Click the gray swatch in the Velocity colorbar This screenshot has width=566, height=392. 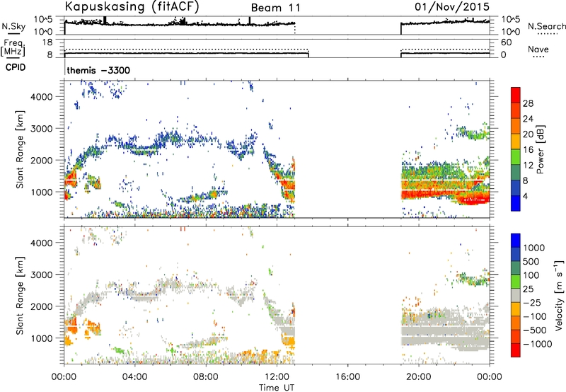tap(516, 295)
